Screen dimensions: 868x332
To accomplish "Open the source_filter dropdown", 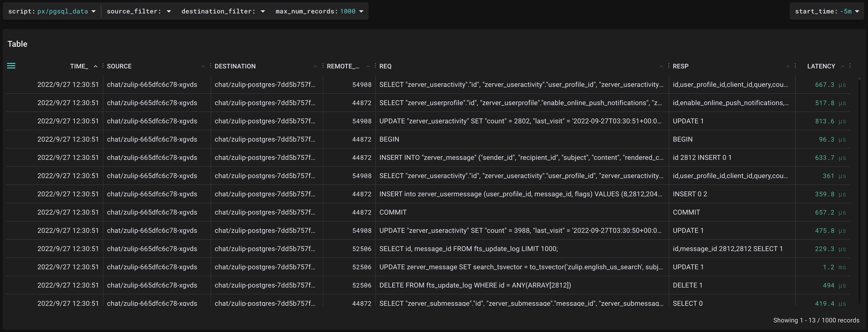I will pos(139,11).
